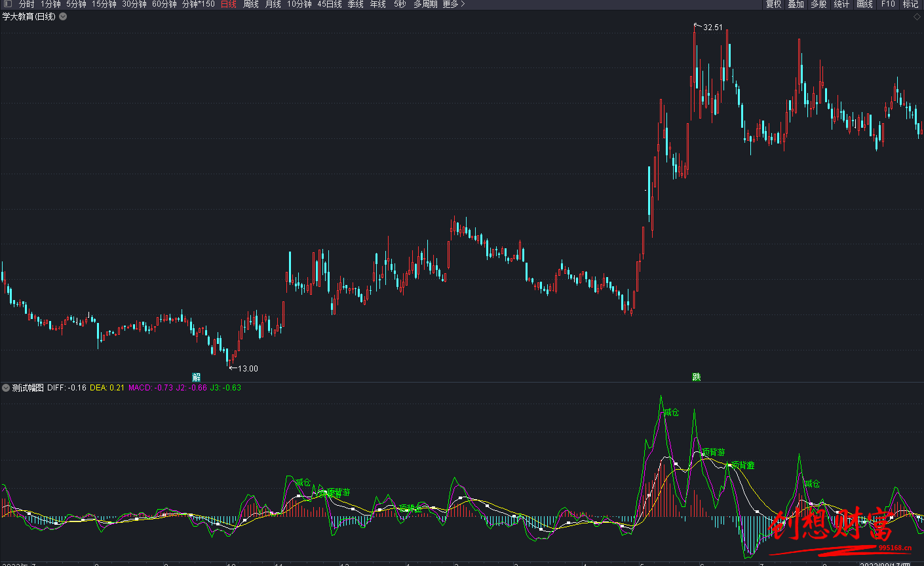Click the 13.00 low price label
The image size is (924, 566).
tap(248, 369)
